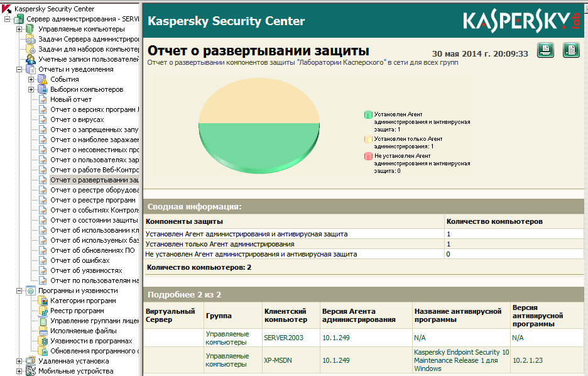Screen dimensions: 588x376
Task: Select Отчет о развертывании защиты
Action: coord(94,180)
